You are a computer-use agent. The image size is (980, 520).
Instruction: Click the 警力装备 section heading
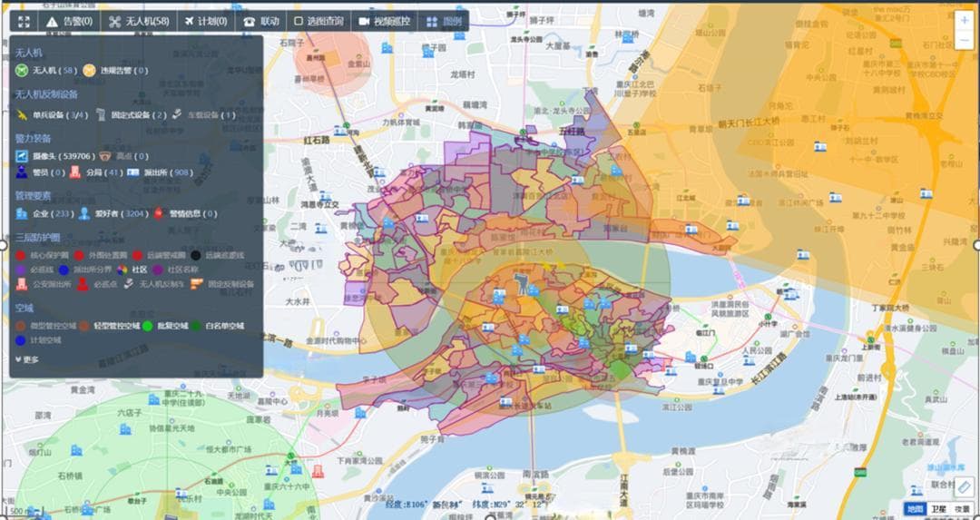tap(34, 138)
